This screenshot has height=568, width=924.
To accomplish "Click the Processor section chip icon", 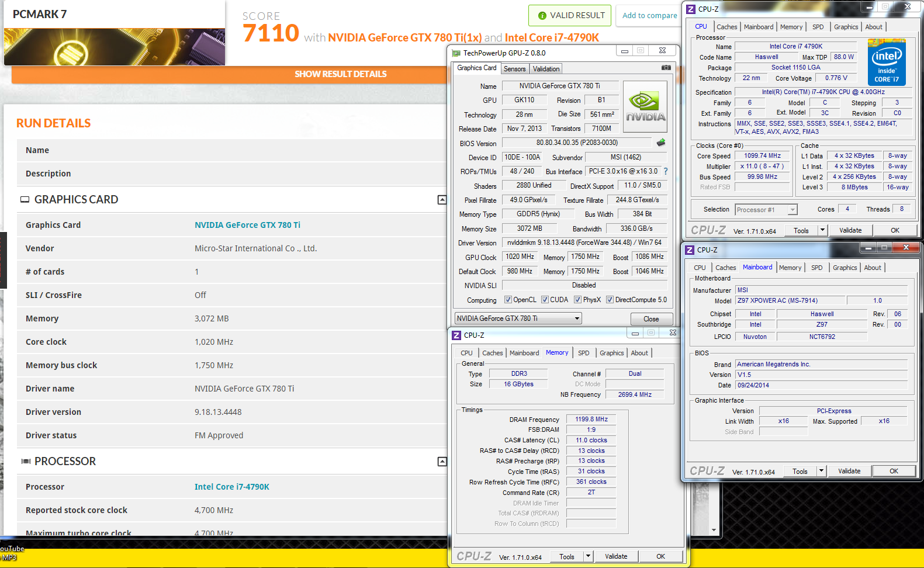I will [26, 462].
